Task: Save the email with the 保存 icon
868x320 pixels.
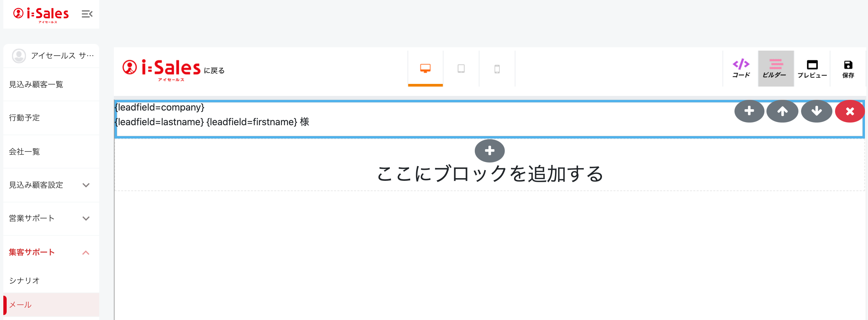Action: (x=848, y=68)
